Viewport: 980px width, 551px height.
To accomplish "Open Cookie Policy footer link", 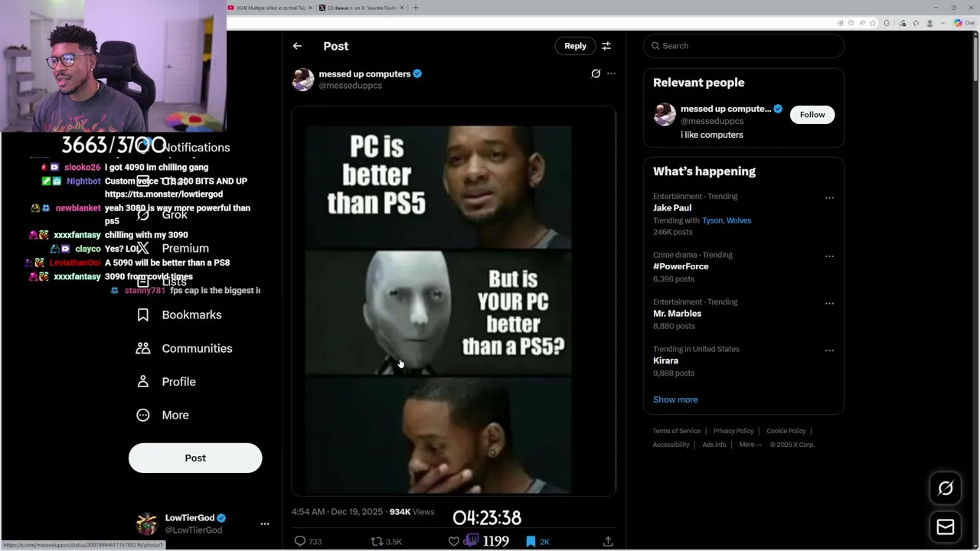I will 786,431.
